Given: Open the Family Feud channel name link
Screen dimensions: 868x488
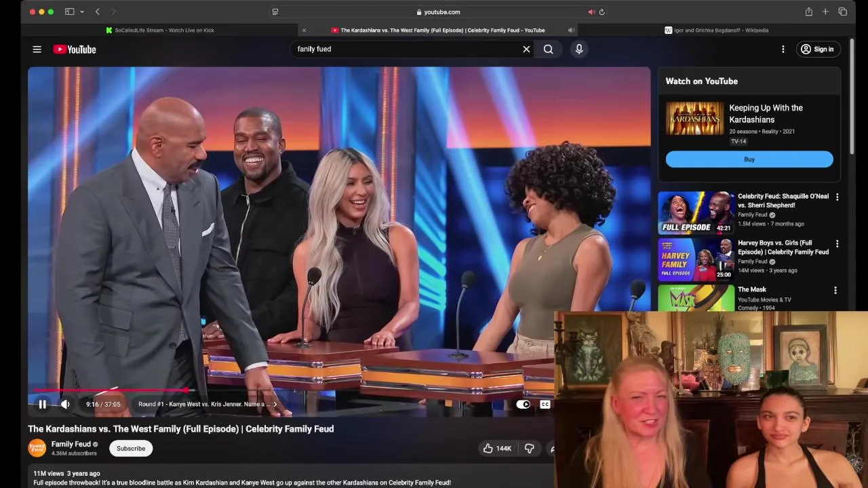Looking at the screenshot, I should click(71, 444).
